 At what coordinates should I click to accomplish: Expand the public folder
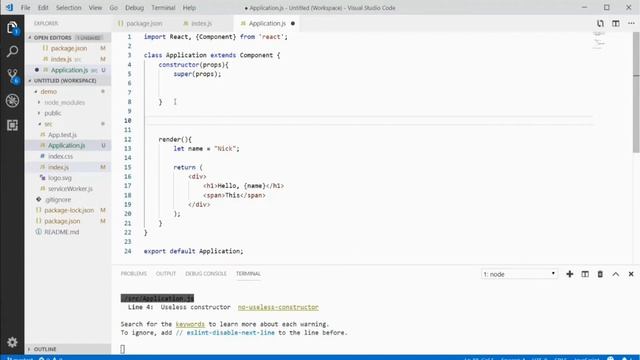coord(53,113)
